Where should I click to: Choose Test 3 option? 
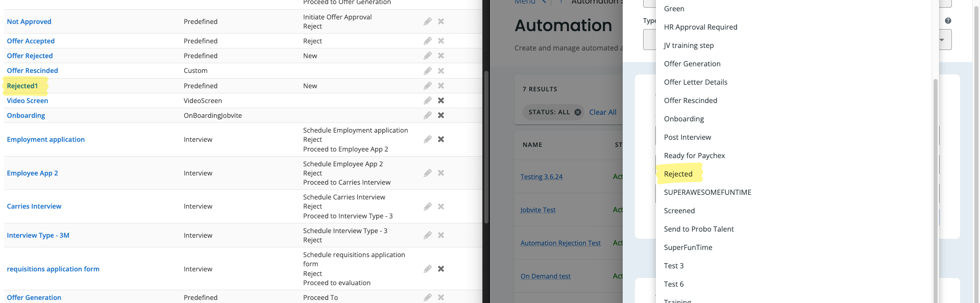coord(674,266)
